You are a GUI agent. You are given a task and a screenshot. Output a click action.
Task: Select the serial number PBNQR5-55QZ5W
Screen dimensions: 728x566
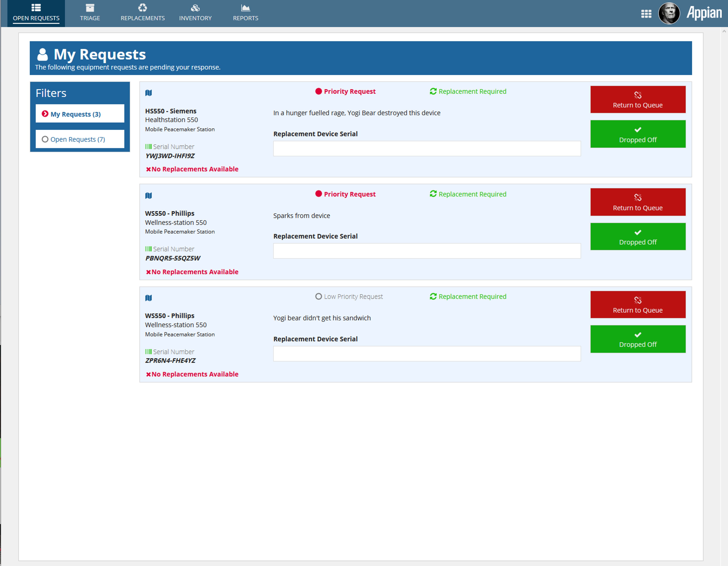tap(173, 258)
